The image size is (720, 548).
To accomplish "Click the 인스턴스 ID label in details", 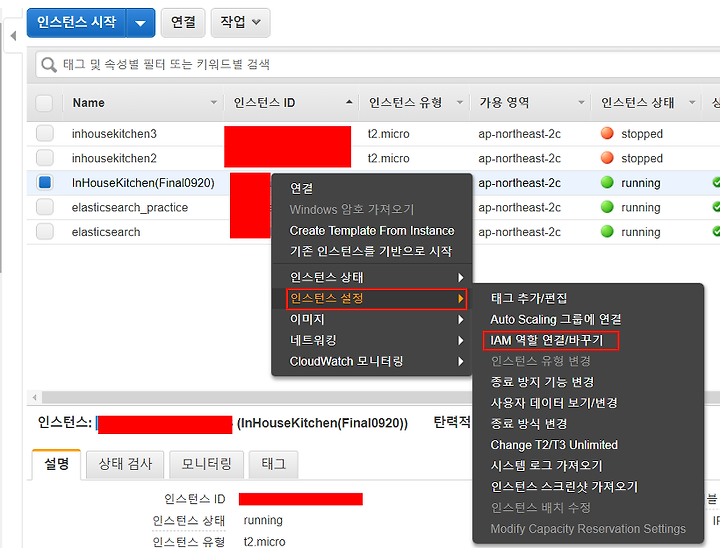I will coord(195,499).
